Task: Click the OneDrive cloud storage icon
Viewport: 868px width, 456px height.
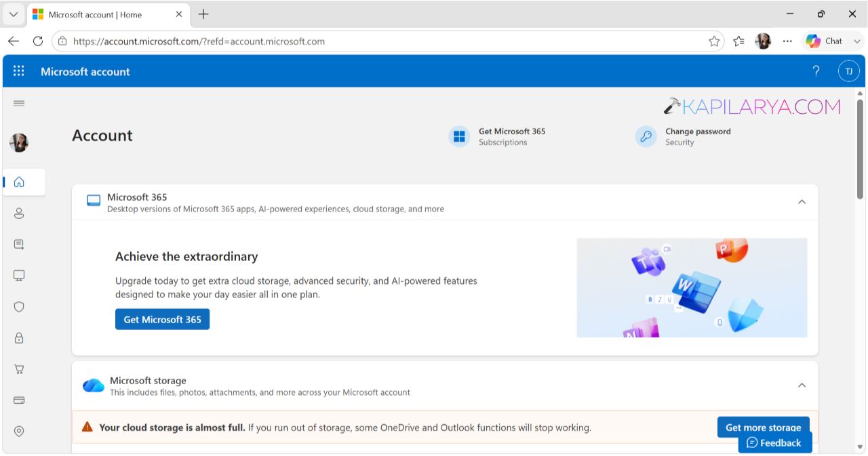Action: (x=94, y=386)
